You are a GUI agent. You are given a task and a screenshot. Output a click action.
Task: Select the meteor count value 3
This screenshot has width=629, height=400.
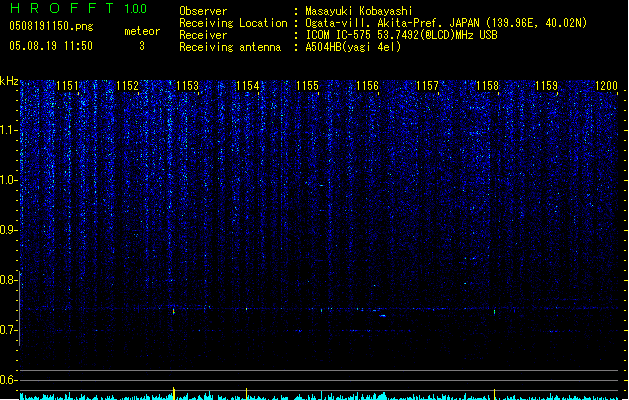(x=142, y=46)
